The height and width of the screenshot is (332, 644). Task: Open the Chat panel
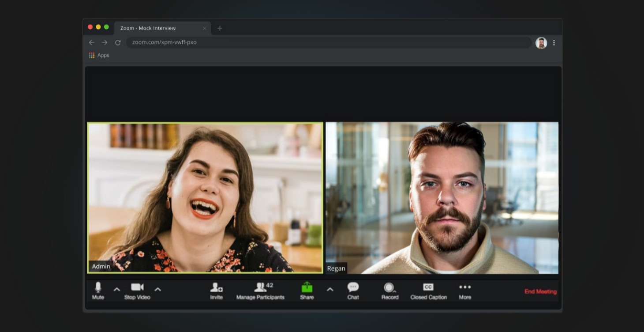(x=353, y=291)
